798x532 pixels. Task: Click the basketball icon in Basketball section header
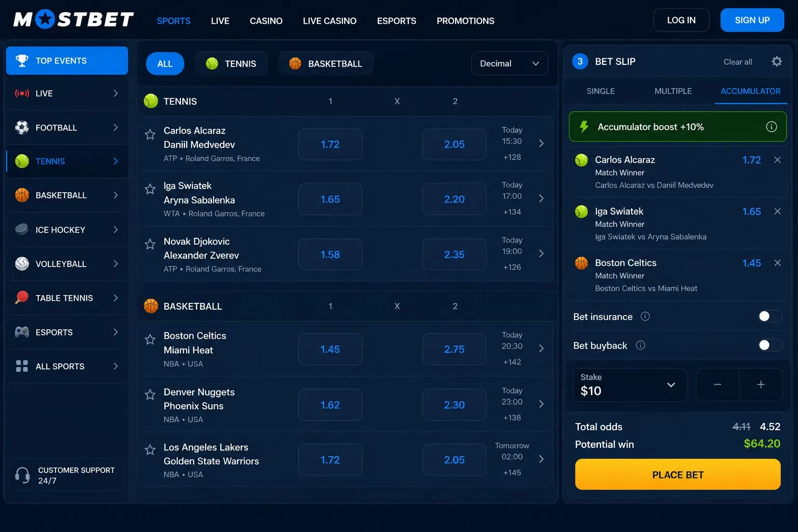coord(151,306)
